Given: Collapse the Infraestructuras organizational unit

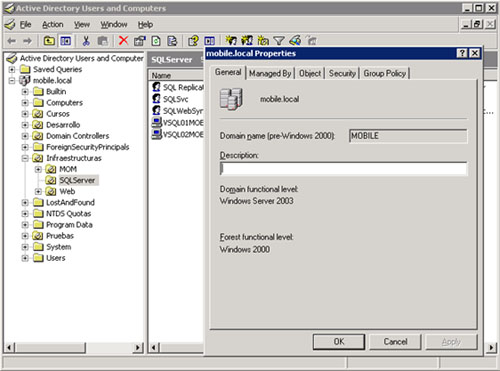Looking at the screenshot, I should 25,158.
